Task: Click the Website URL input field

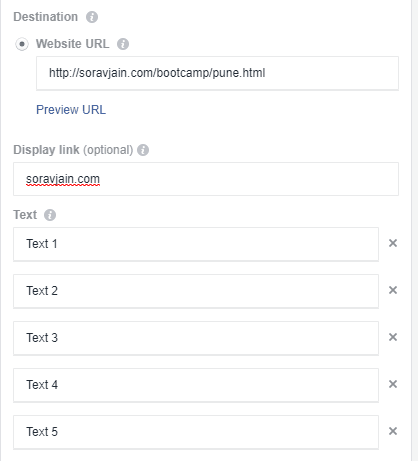Action: pos(217,73)
